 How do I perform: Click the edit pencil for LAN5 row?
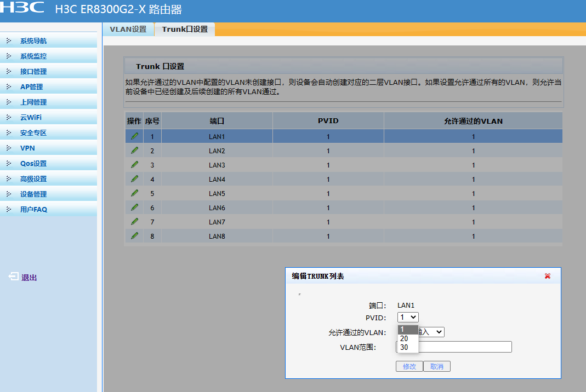pyautogui.click(x=134, y=193)
